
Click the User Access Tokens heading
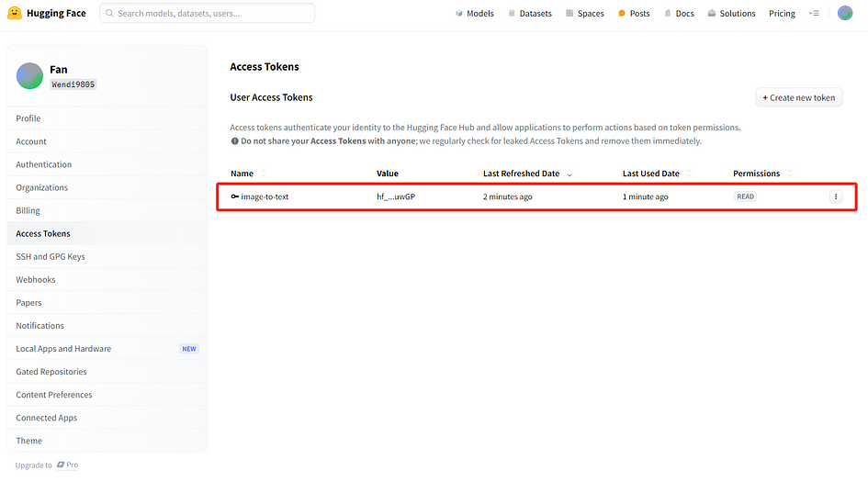click(271, 97)
